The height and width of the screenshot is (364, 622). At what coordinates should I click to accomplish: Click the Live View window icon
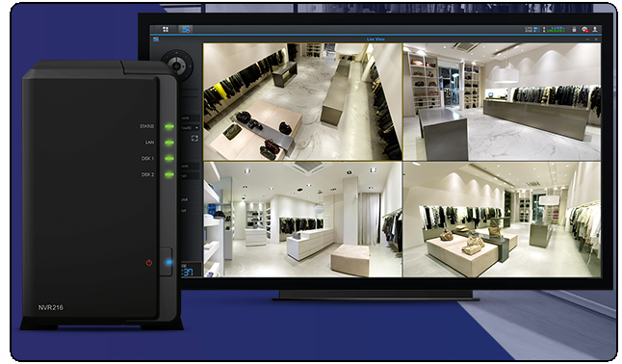coord(156,39)
